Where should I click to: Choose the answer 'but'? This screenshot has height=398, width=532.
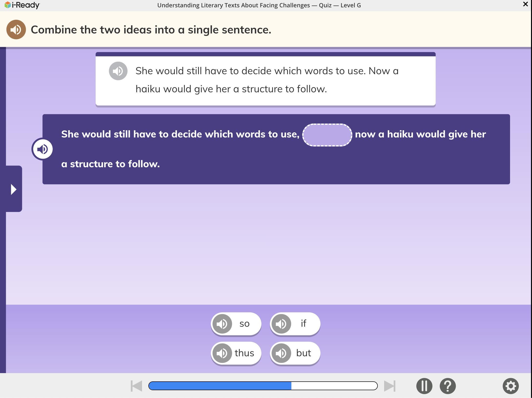click(304, 353)
